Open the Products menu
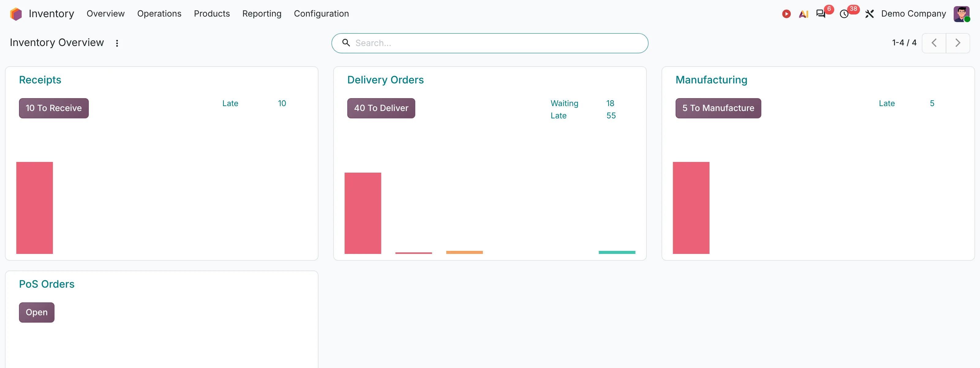Screen dimensions: 980x368 [212, 14]
